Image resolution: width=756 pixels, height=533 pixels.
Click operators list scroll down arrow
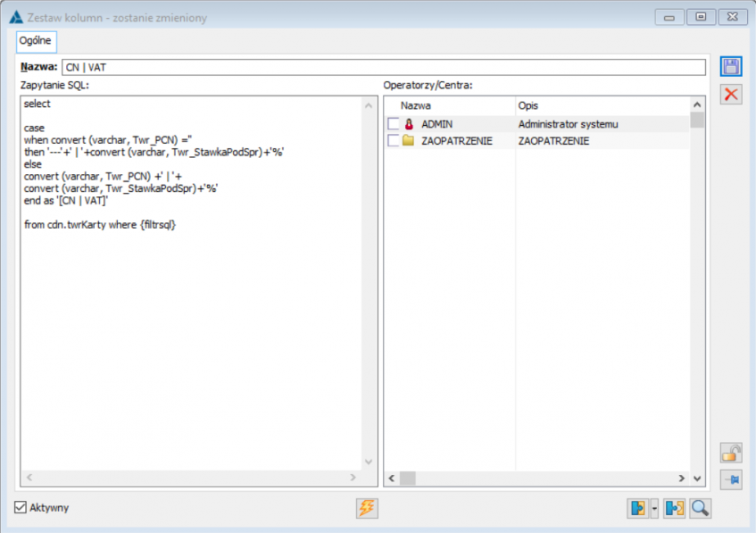click(697, 479)
